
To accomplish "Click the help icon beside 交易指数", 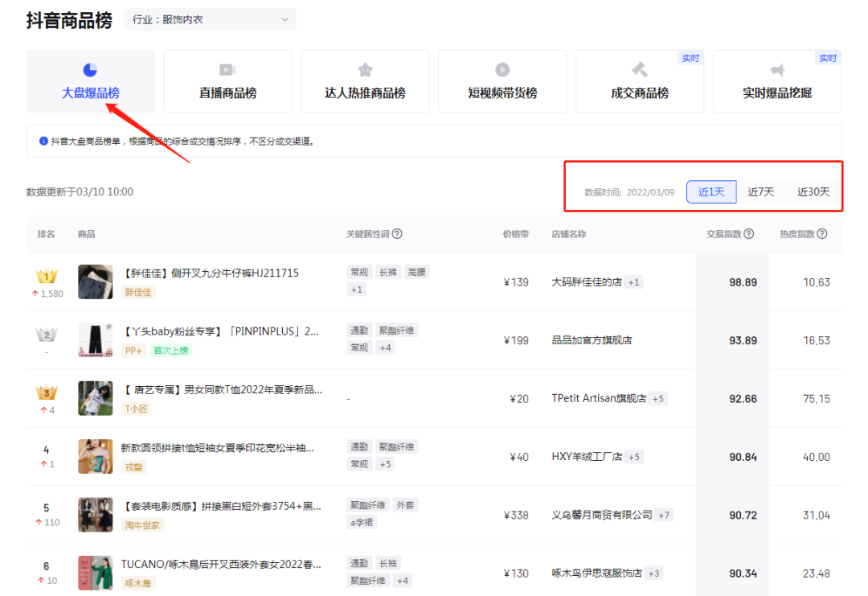I will coord(748,234).
